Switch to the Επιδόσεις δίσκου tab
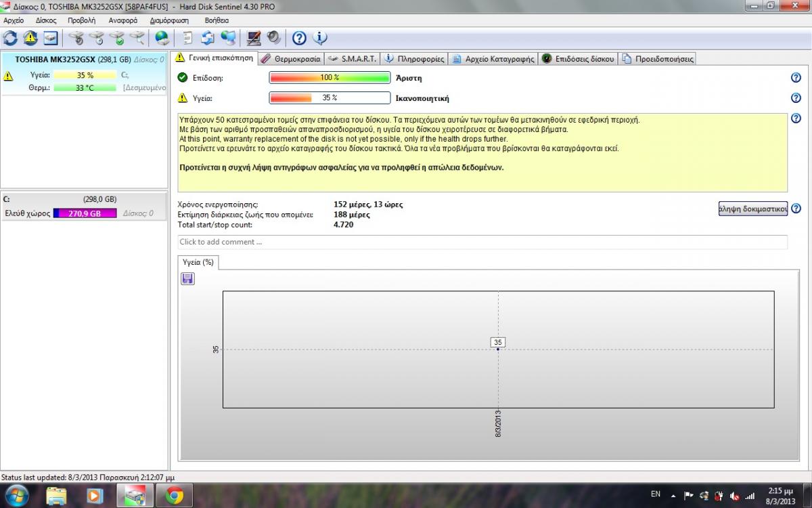The width and height of the screenshot is (812, 508). 578,59
